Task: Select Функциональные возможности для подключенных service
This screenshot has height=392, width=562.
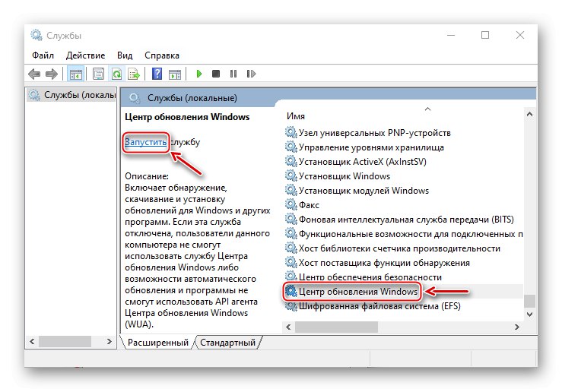Action: (x=411, y=234)
